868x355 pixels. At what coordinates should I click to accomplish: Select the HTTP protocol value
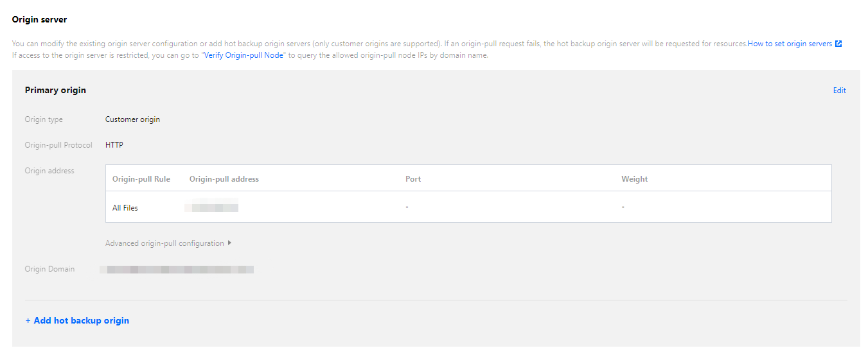pyautogui.click(x=114, y=145)
